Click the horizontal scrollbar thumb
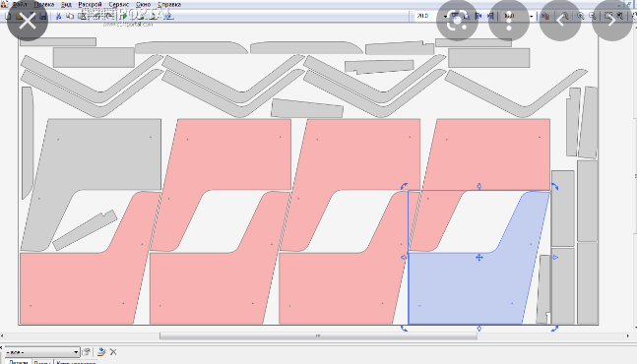Screen dimensions: 637x364 319,336
